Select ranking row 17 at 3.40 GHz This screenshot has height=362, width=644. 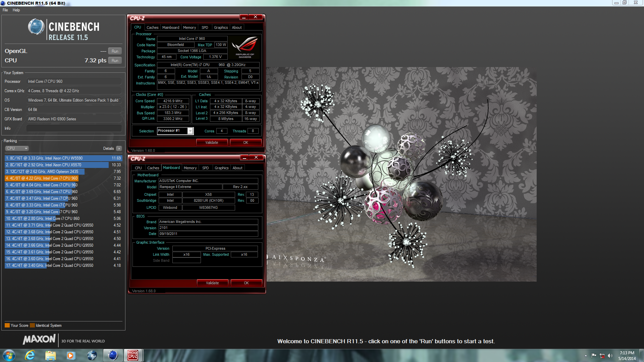click(63, 265)
